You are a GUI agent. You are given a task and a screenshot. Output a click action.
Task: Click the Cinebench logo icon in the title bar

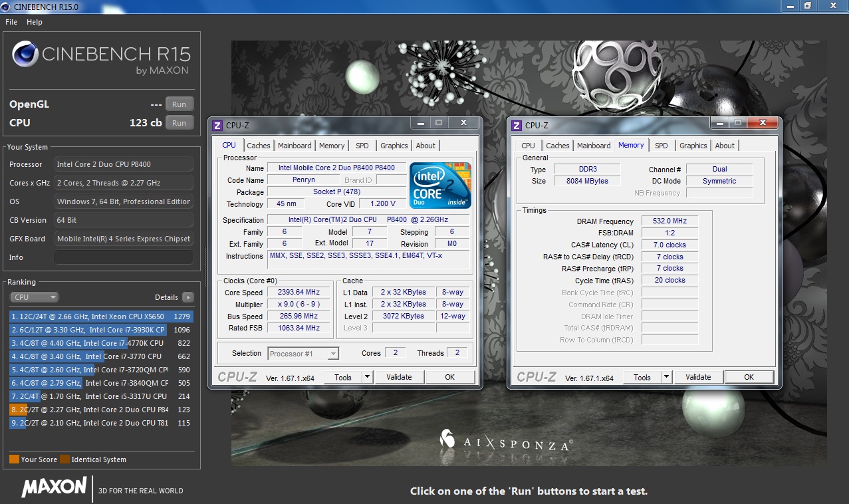6,6
